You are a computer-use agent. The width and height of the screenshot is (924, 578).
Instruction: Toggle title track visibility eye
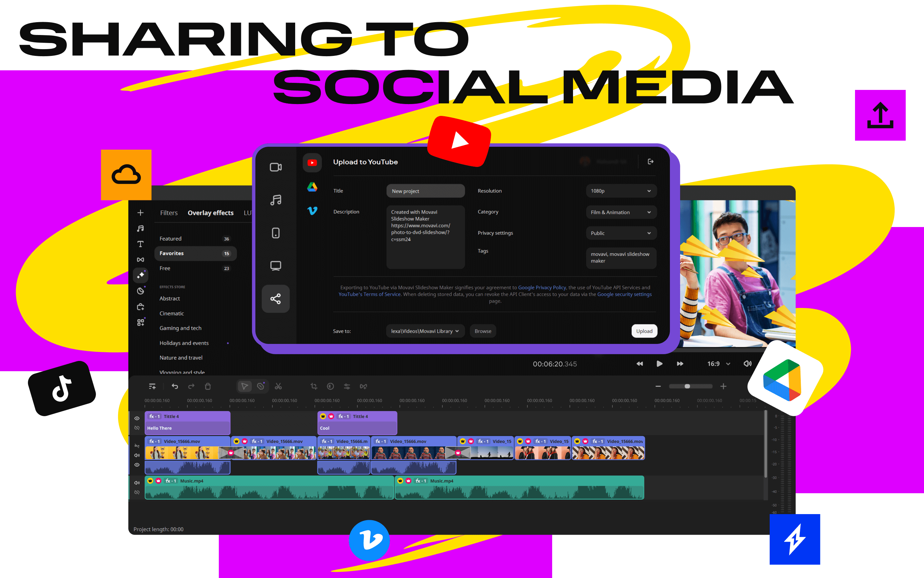tap(137, 418)
